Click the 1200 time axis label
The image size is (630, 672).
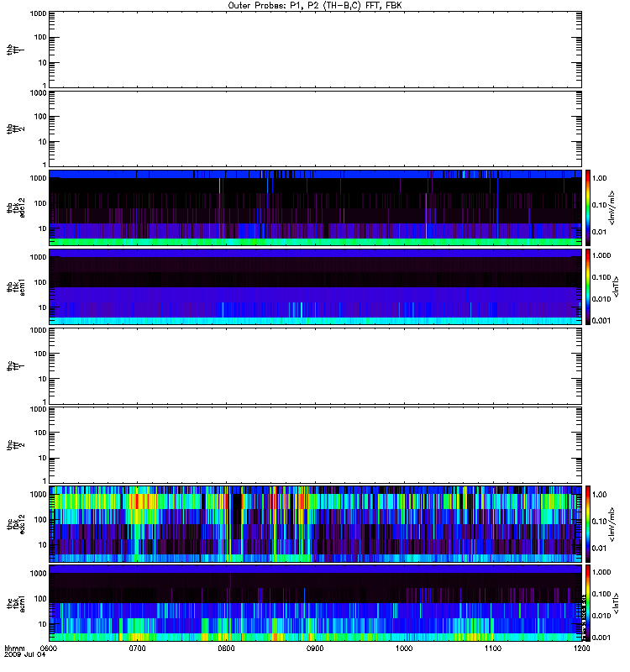[581, 648]
